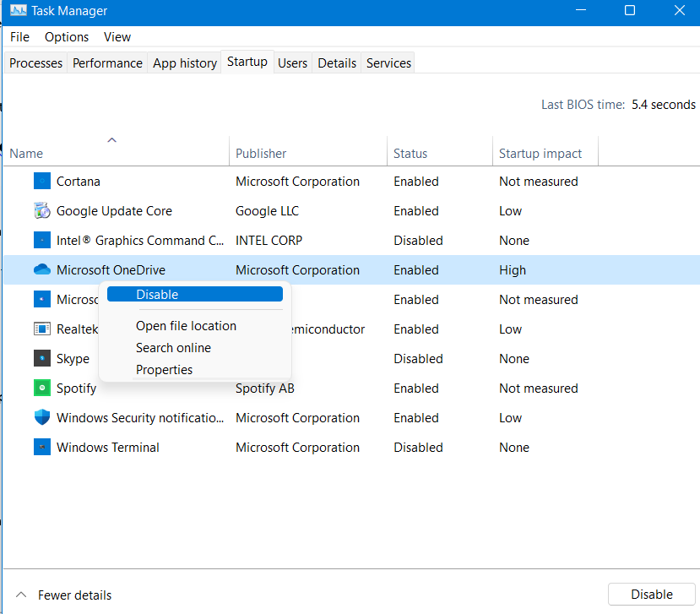Sort by the Name column header
700x614 pixels.
[26, 154]
